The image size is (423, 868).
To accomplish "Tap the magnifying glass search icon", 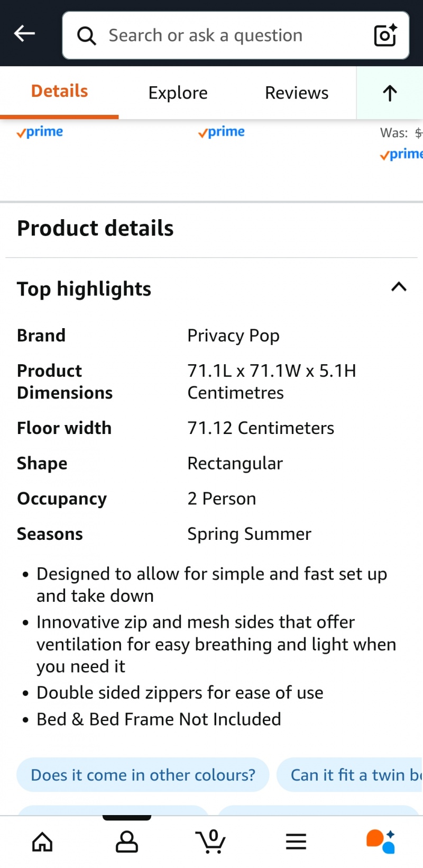I will click(87, 36).
